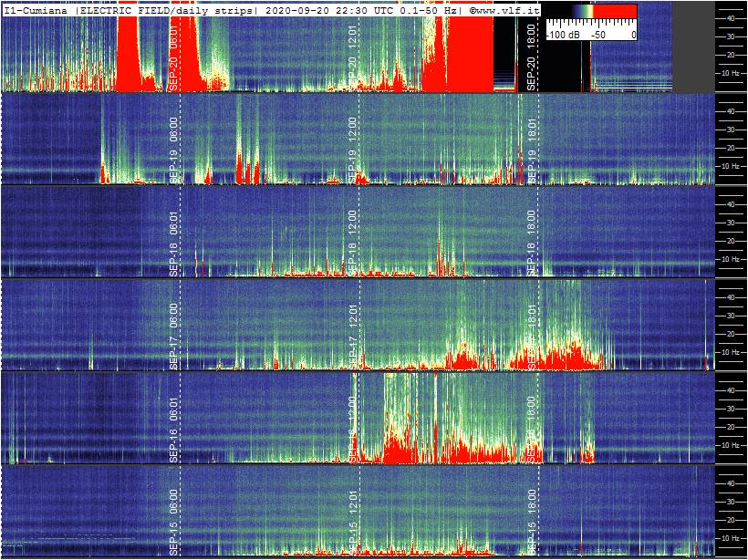The image size is (748, 560).
Task: Click the SEP-20 06:01 time marker
Action: [174, 57]
